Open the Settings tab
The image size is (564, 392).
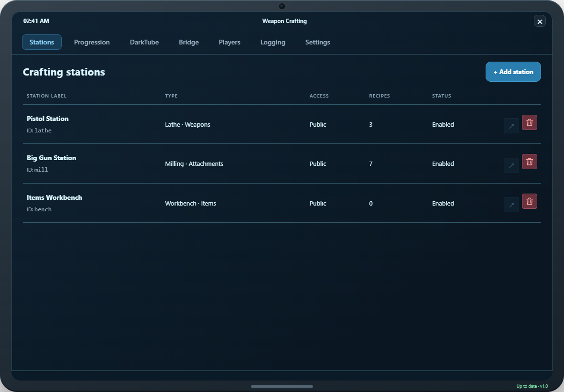pyautogui.click(x=318, y=42)
